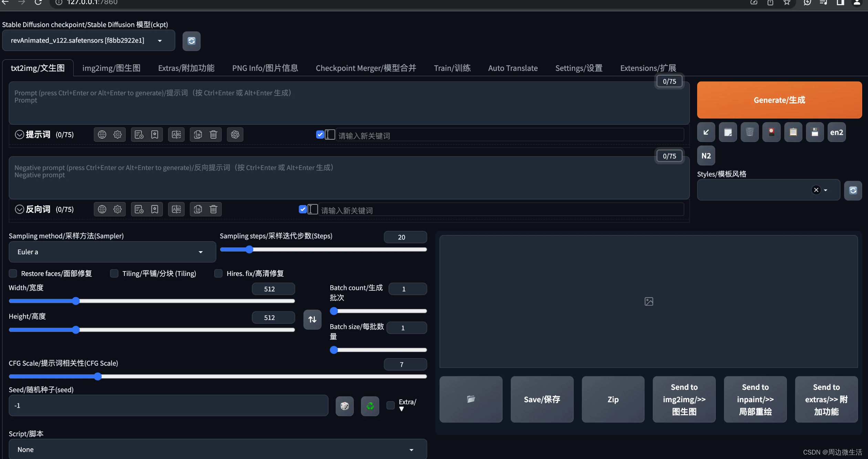Click the CFG Scale slider track
Screen dimensions: 868x459
click(218, 376)
